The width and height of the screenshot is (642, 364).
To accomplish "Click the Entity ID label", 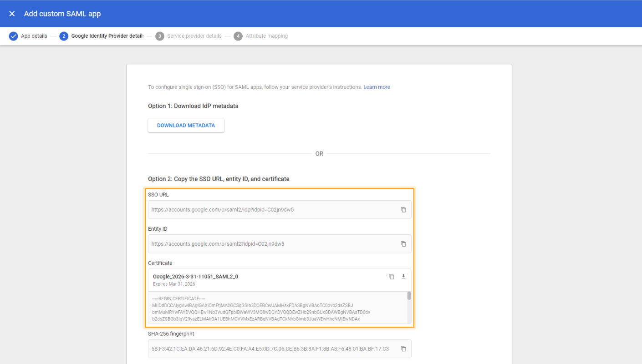I will click(x=158, y=229).
